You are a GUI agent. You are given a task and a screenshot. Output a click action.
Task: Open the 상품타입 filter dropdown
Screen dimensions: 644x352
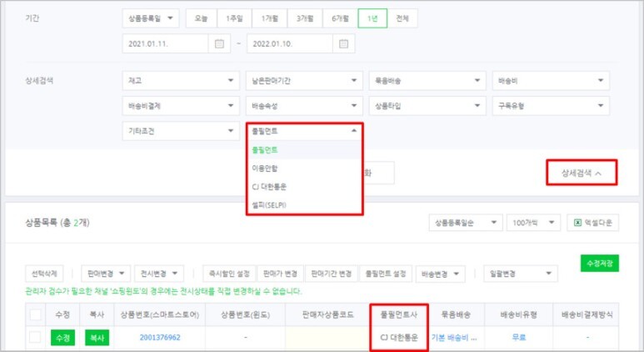(x=427, y=106)
